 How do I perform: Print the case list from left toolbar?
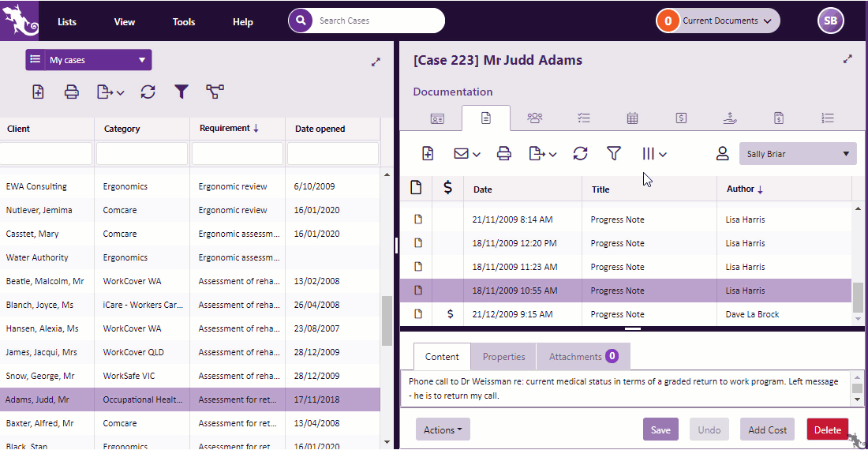click(72, 92)
